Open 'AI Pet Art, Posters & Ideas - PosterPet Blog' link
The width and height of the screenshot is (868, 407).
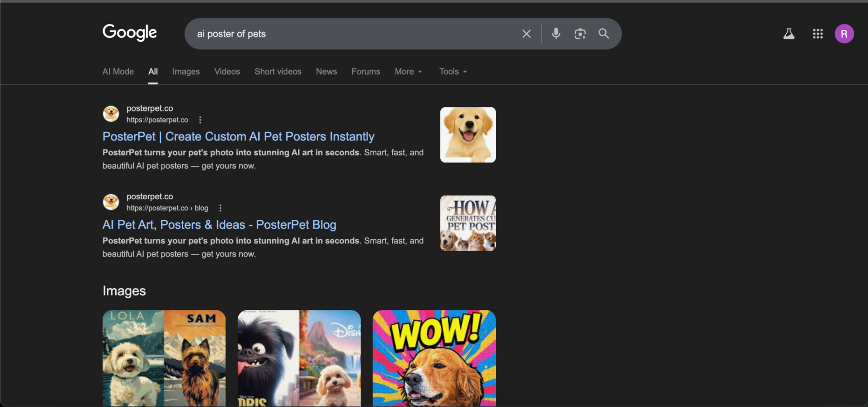click(x=219, y=225)
